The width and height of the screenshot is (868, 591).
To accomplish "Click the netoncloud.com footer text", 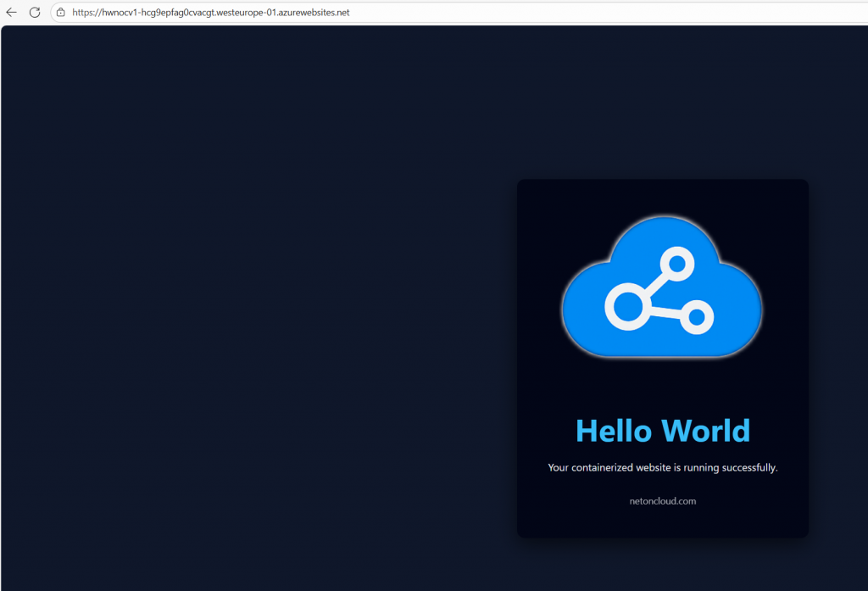I will pyautogui.click(x=662, y=501).
